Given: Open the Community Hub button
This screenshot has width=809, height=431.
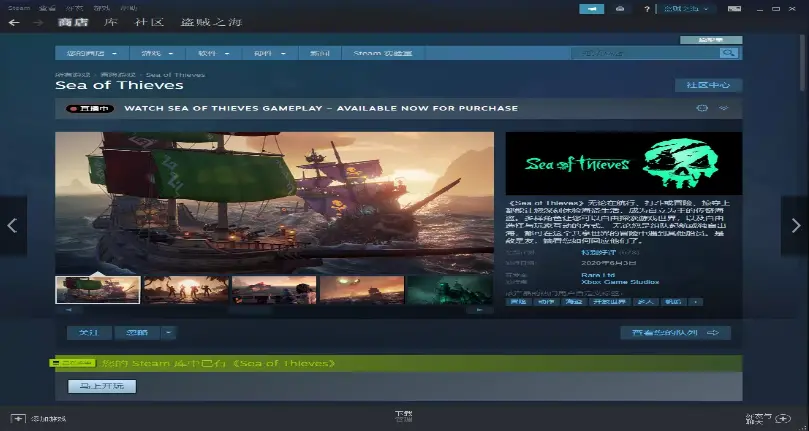Looking at the screenshot, I should coord(708,85).
